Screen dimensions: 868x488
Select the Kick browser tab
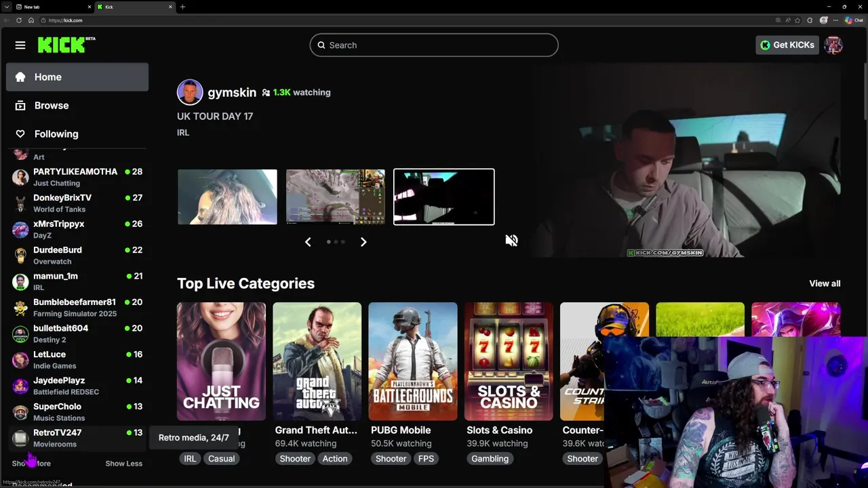click(134, 7)
